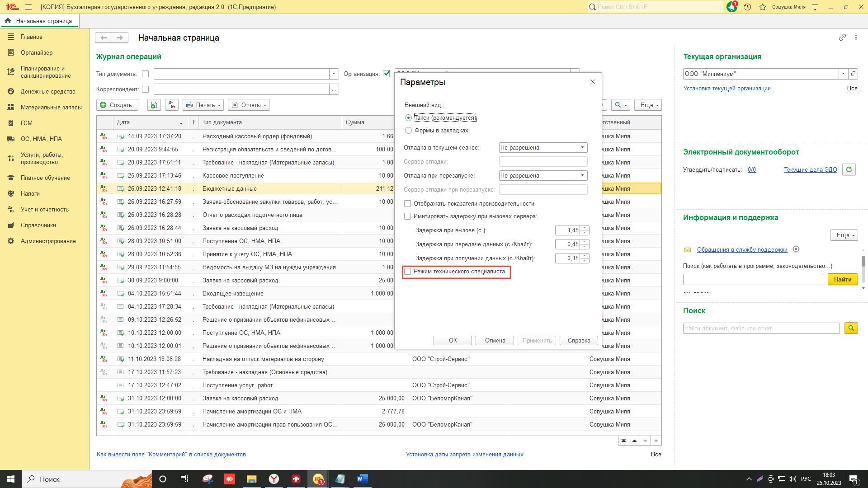This screenshot has width=868, height=488.
Task: Enable Имитировать задержку при вызовах сервера
Action: 407,216
